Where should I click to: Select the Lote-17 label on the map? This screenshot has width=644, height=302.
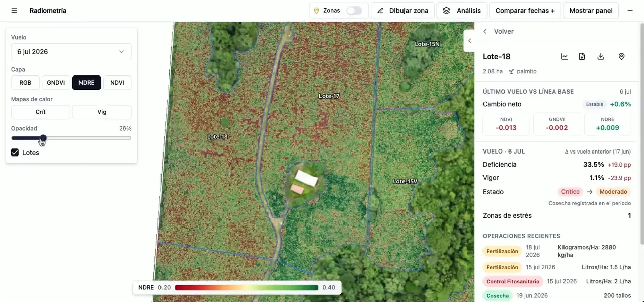tap(329, 96)
